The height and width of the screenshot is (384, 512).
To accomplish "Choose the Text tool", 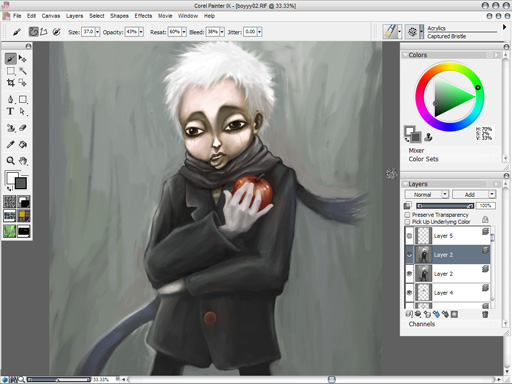I will click(x=10, y=111).
